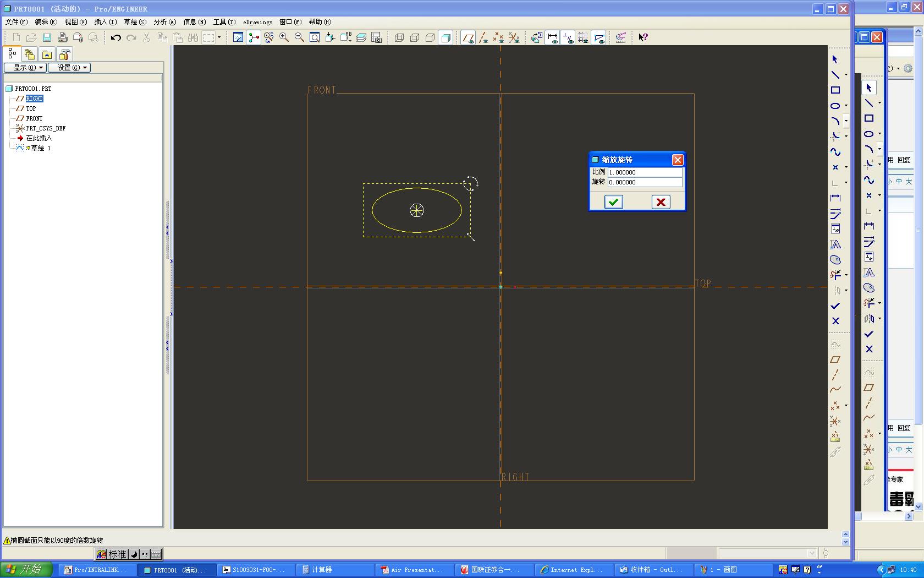
Task: Toggle datum axes display
Action: click(x=483, y=37)
